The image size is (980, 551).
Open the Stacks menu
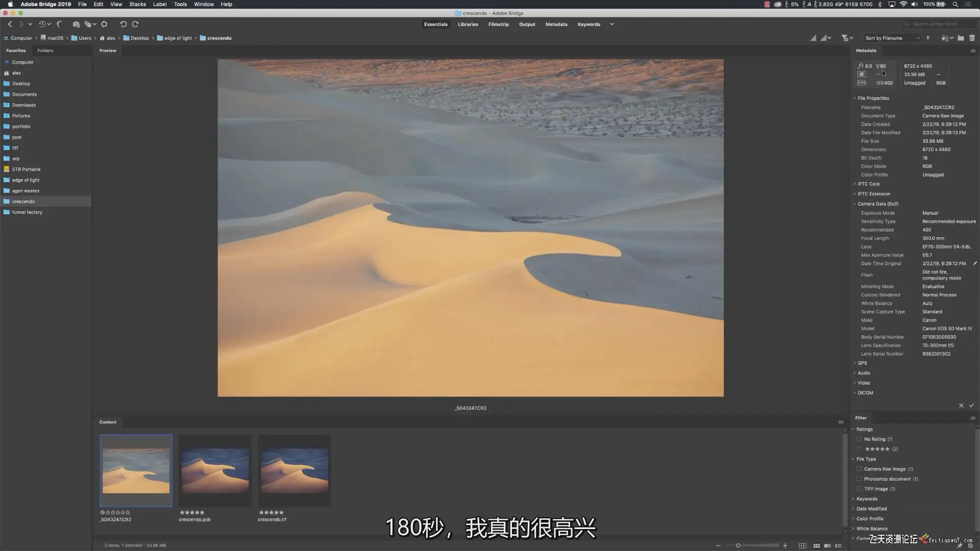point(137,4)
